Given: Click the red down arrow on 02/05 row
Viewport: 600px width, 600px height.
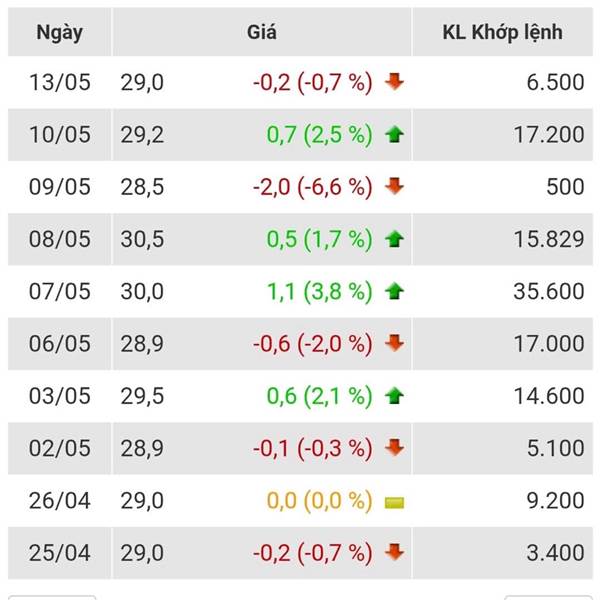Looking at the screenshot, I should [394, 448].
